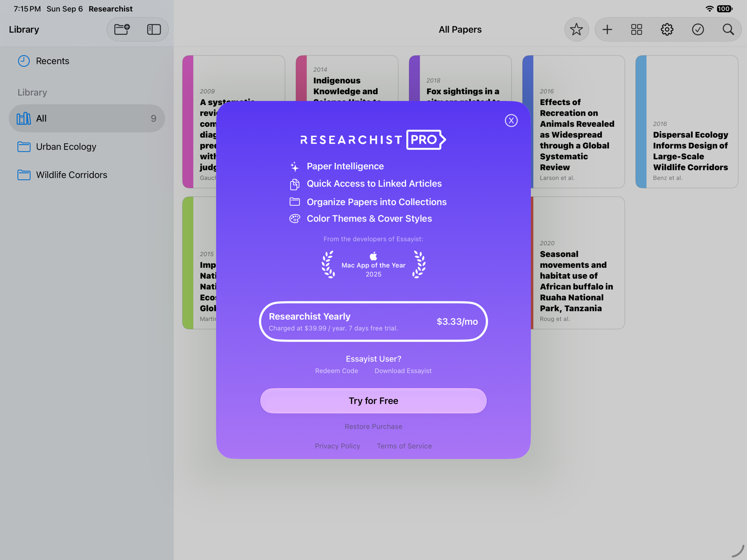The height and width of the screenshot is (560, 747).
Task: Click the document icon beside Linked Articles
Action: (x=295, y=184)
